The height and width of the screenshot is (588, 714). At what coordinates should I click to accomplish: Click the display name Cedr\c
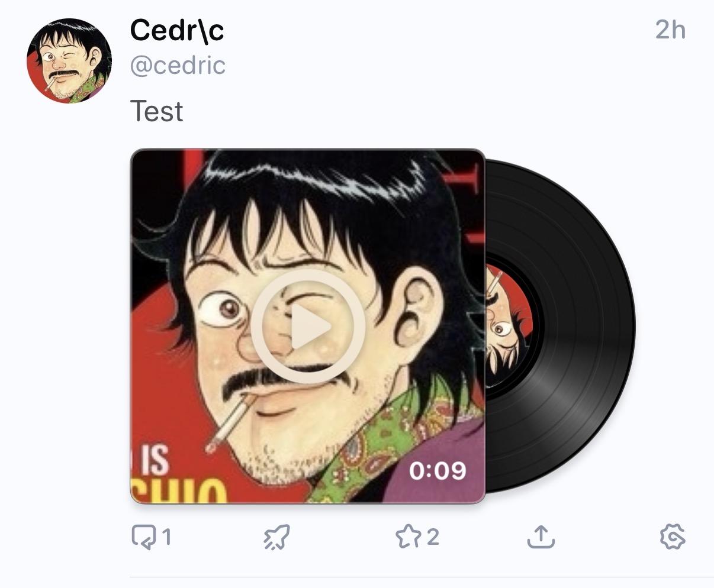coord(177,30)
